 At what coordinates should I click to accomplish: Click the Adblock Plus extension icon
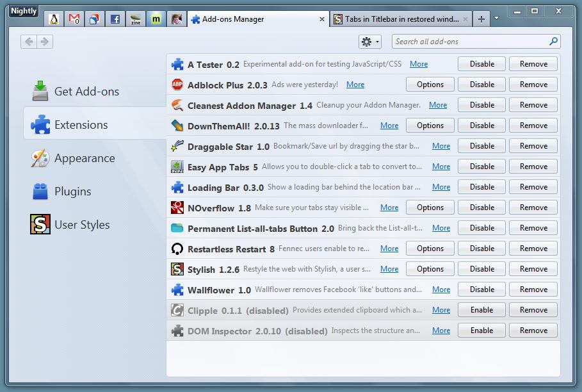pos(177,84)
